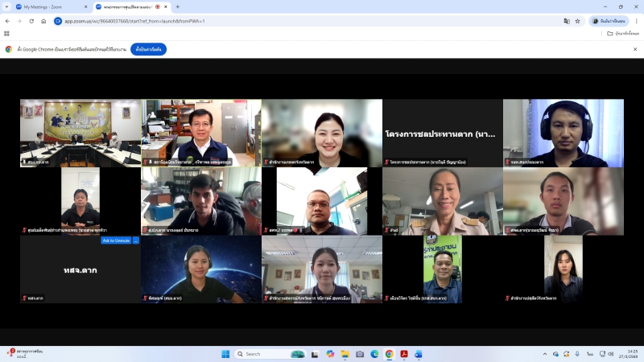
Task: Open more options next to Ask to Unmute
Action: (x=136, y=241)
